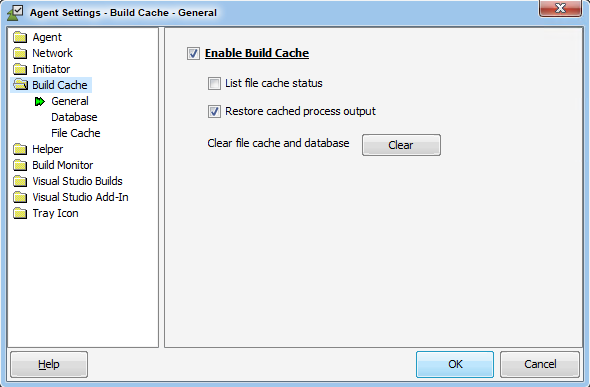Click the Initiator folder icon
590x387 pixels.
coord(20,69)
